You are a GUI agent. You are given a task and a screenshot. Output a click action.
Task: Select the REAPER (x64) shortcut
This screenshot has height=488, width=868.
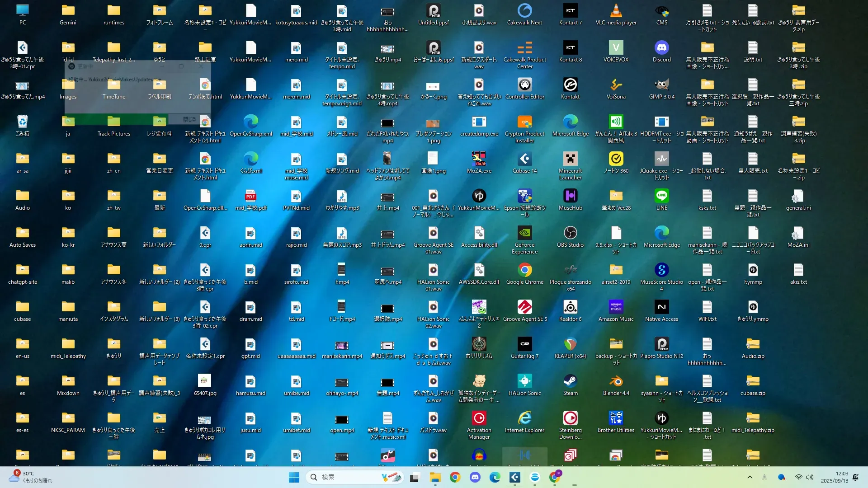pyautogui.click(x=570, y=344)
